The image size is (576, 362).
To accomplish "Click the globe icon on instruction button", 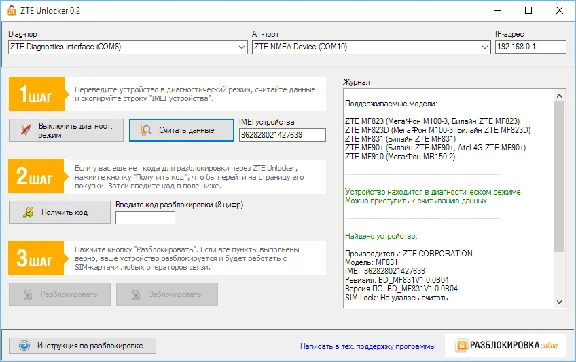I will tap(24, 345).
